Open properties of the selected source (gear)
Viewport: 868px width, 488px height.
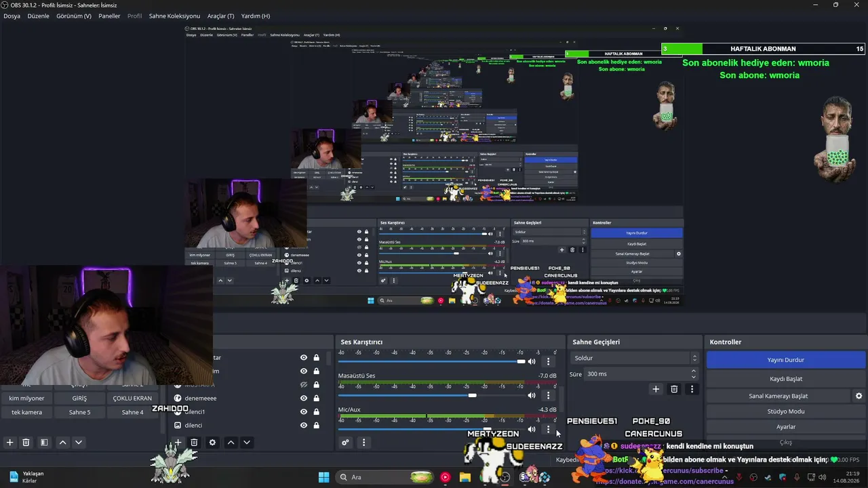[212, 443]
